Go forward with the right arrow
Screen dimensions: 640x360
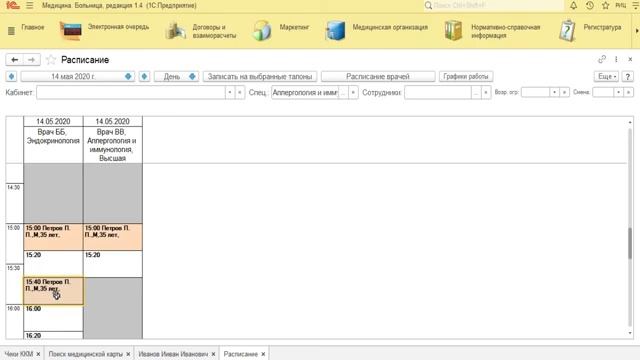pyautogui.click(x=31, y=60)
